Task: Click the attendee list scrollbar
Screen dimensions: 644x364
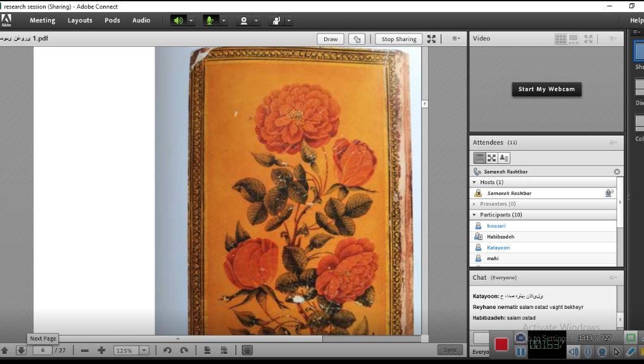Action: pyautogui.click(x=620, y=202)
